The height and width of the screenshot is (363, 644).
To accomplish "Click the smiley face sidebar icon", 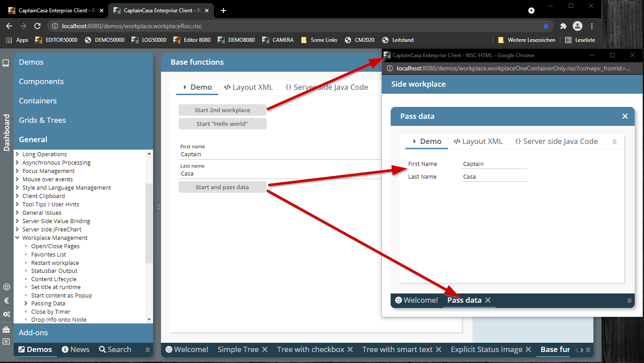I will coord(6,287).
